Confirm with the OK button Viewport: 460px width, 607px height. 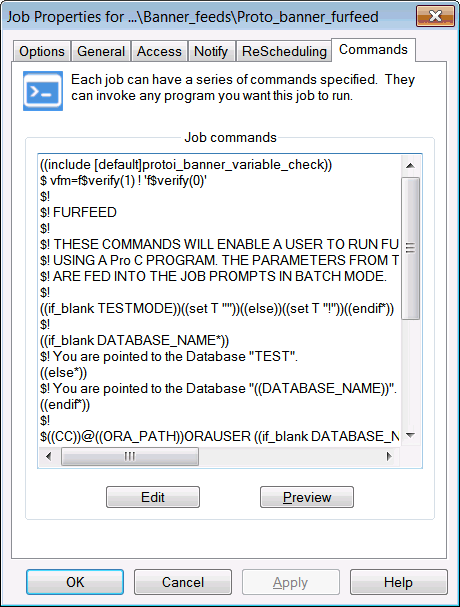click(75, 582)
